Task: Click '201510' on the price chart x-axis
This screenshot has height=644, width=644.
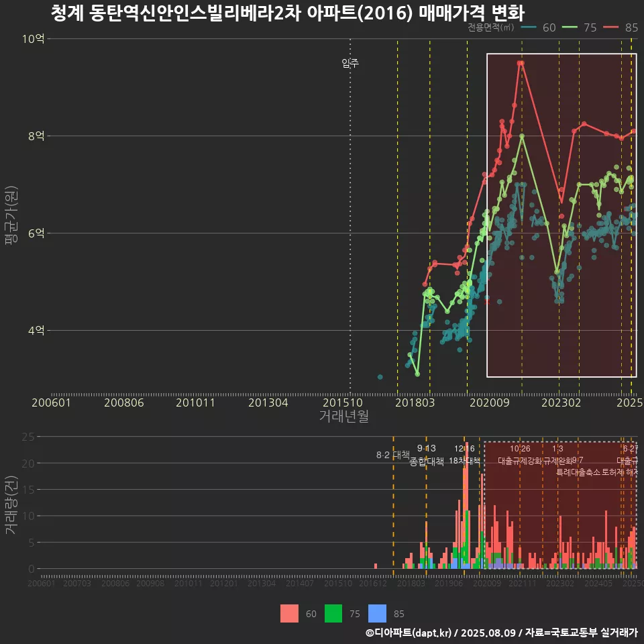Action: pyautogui.click(x=343, y=402)
